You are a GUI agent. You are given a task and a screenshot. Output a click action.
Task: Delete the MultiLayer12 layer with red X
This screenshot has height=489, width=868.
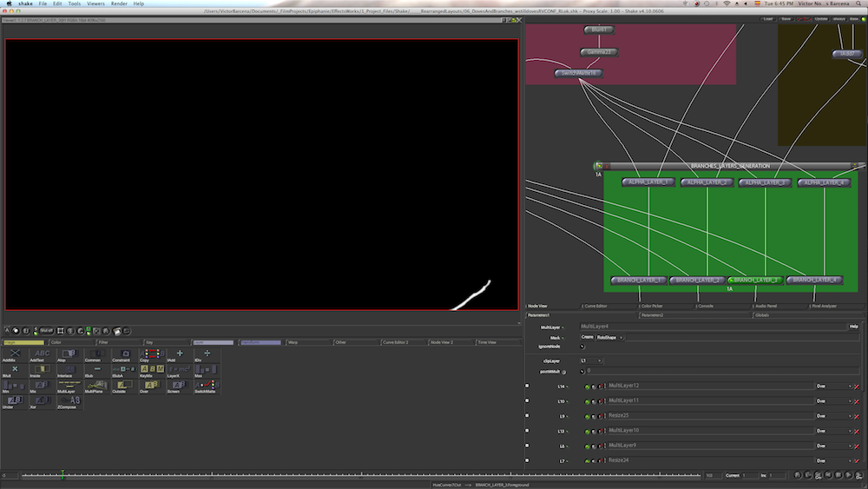[857, 386]
